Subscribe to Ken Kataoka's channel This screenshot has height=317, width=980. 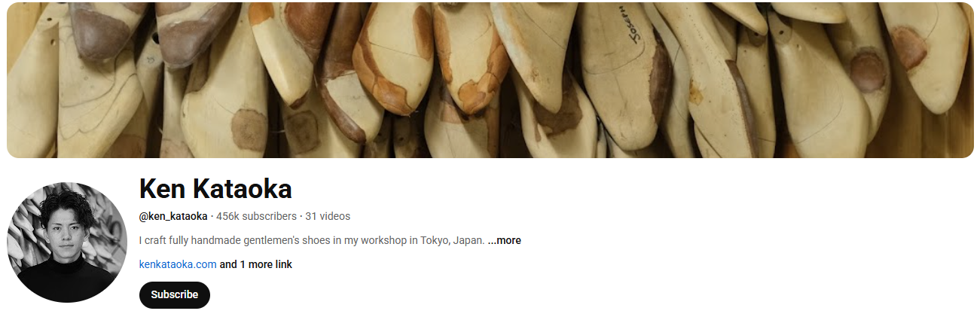[x=174, y=294]
